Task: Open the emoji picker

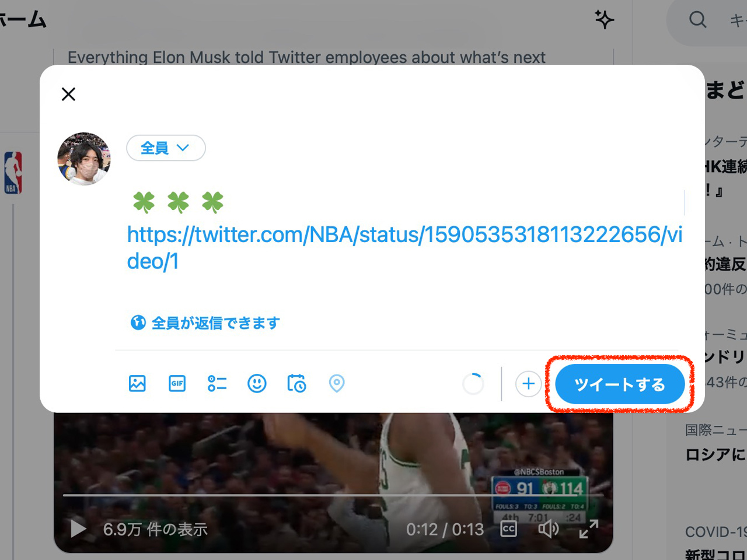Action: (x=257, y=383)
